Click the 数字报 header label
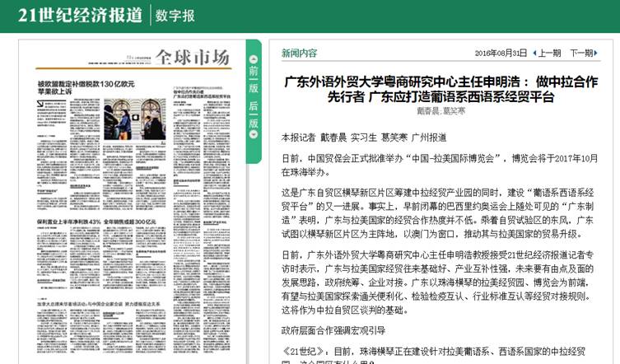Viewport: 620px width, 364px height. pyautogui.click(x=177, y=16)
